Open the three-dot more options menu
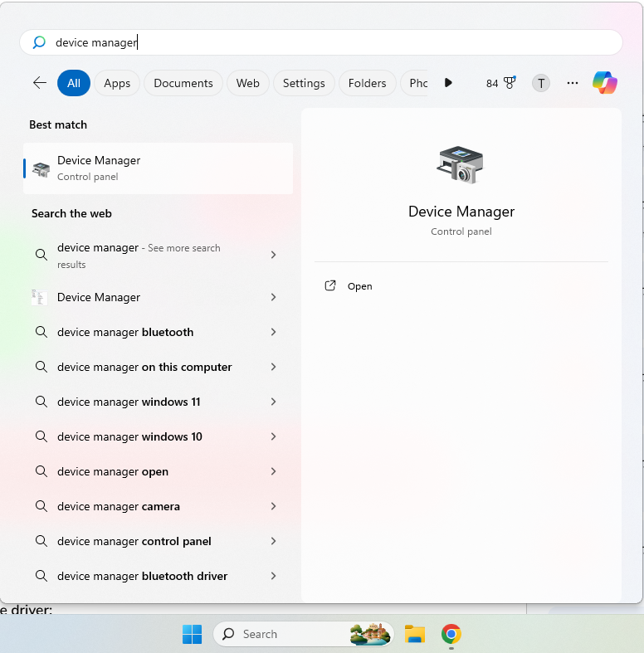 click(573, 83)
